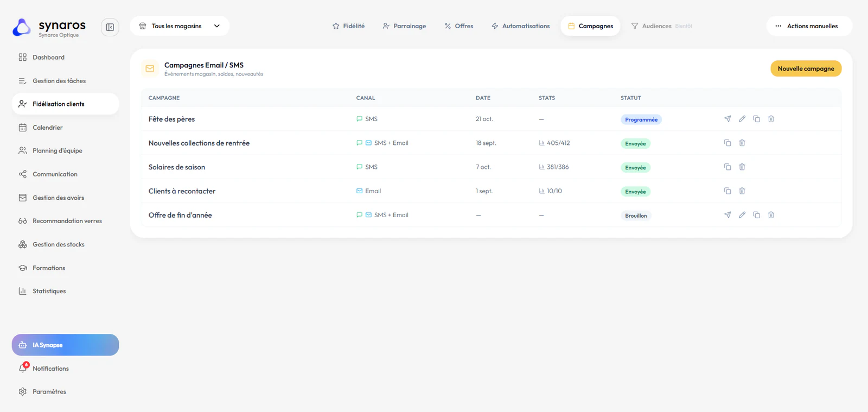This screenshot has height=412, width=868.
Task: Delete the Solaires de saison campaign
Action: click(x=742, y=167)
